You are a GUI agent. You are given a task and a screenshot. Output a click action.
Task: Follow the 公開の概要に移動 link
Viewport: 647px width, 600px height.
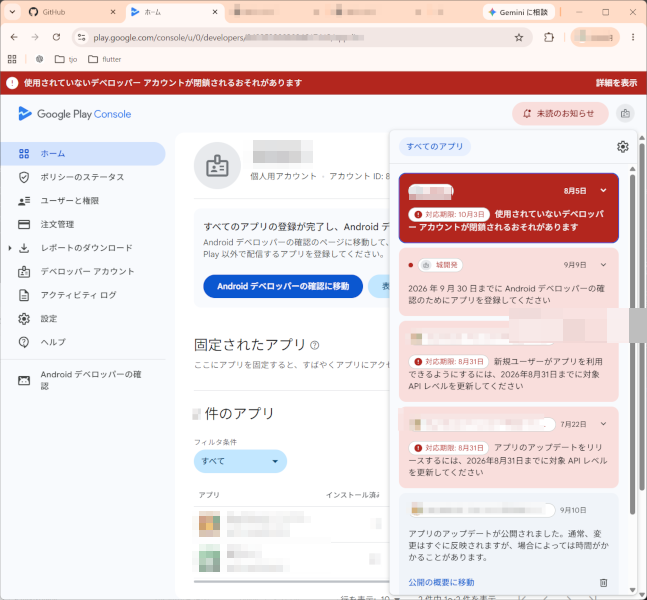(x=441, y=582)
